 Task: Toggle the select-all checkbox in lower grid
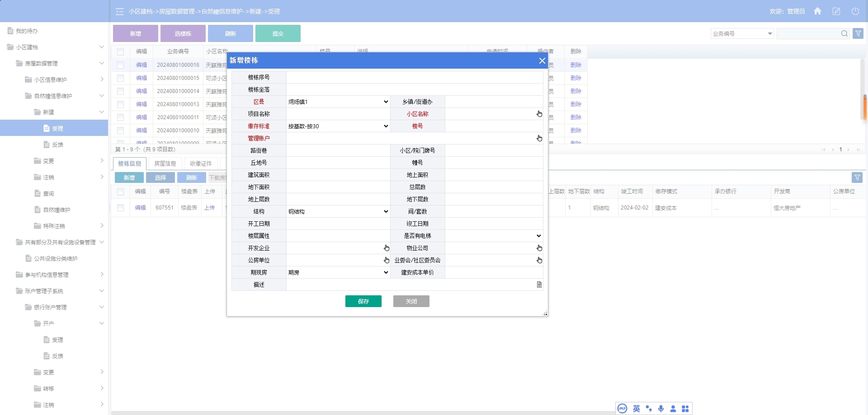click(x=120, y=191)
